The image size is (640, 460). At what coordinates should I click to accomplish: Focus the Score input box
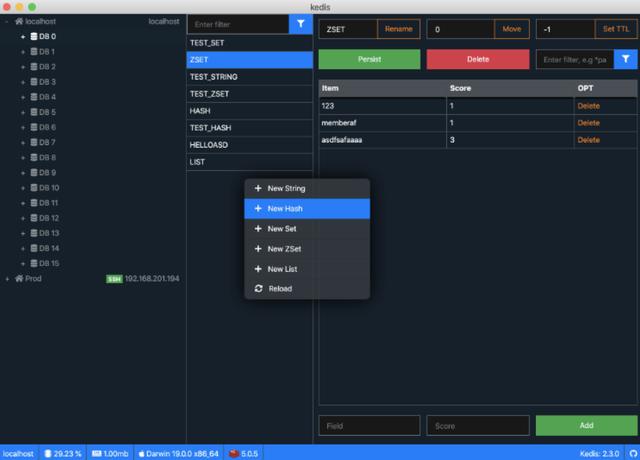[x=478, y=426]
